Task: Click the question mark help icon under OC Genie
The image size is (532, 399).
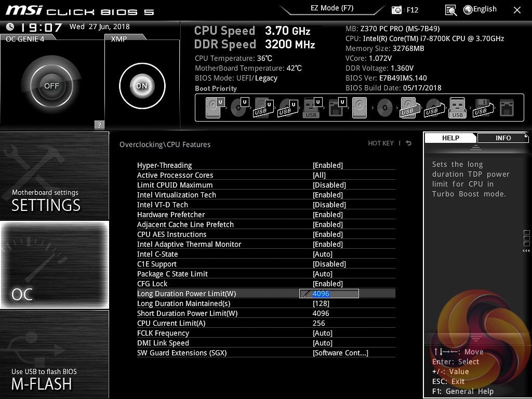Action: coord(99,125)
